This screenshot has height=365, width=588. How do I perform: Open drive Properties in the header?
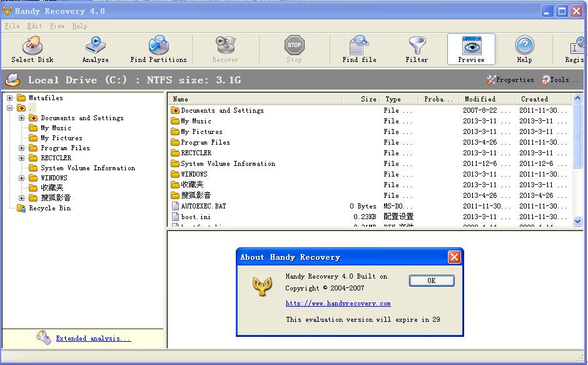tap(510, 80)
